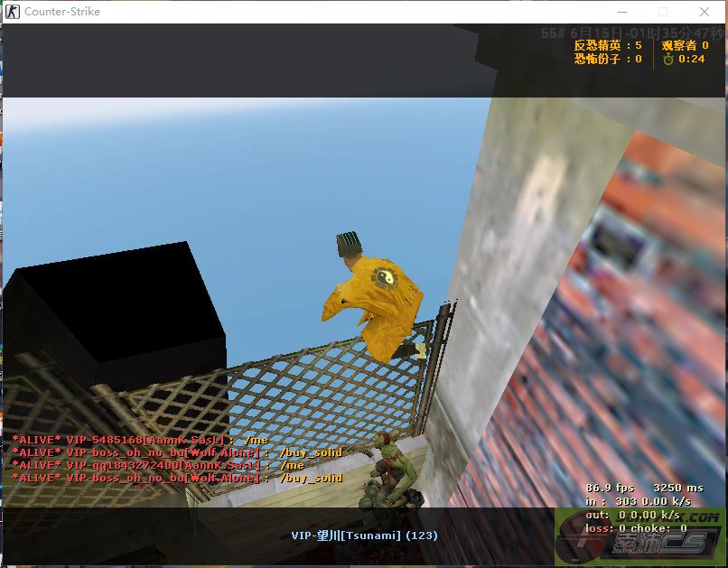Close the Counter-Strike window

point(705,12)
